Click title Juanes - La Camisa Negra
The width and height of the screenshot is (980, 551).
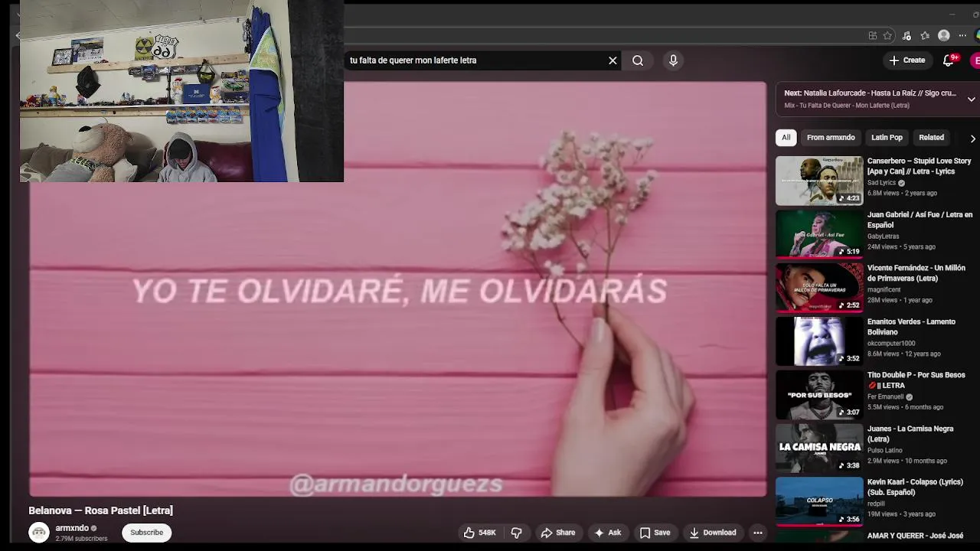(x=910, y=434)
